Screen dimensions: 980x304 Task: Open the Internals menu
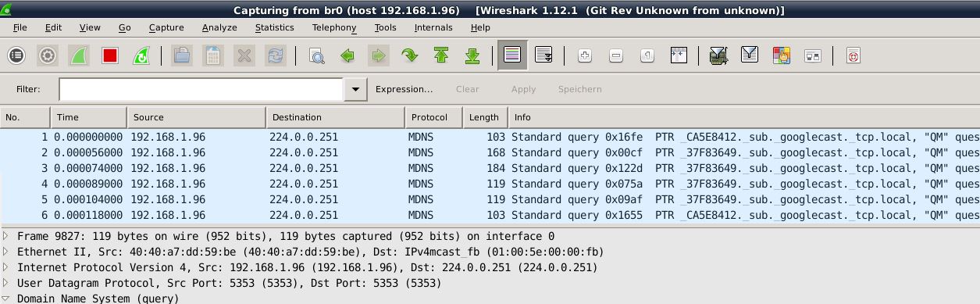(x=433, y=27)
